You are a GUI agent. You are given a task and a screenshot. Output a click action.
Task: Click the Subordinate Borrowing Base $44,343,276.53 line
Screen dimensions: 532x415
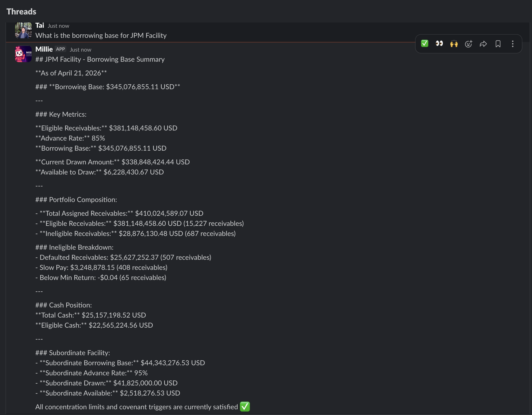click(120, 363)
